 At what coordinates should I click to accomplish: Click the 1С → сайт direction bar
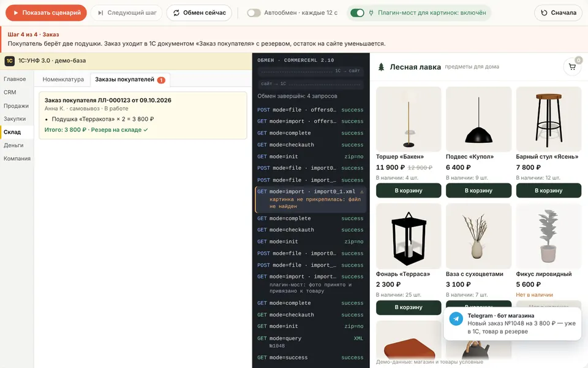310,71
